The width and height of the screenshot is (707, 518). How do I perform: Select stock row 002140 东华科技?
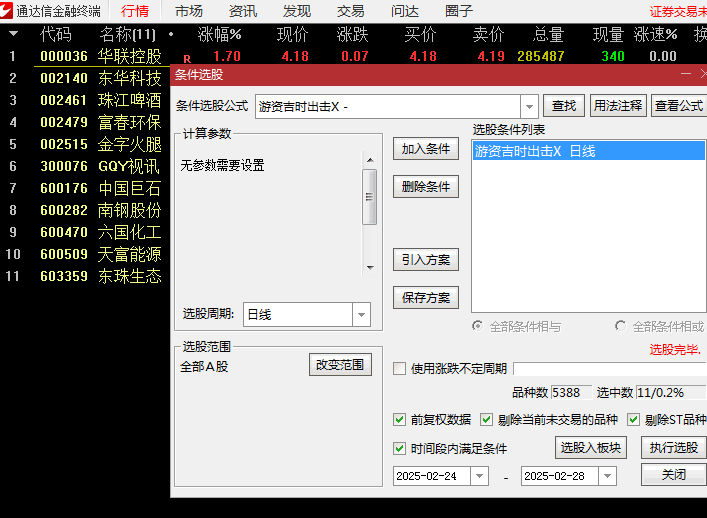pos(85,78)
